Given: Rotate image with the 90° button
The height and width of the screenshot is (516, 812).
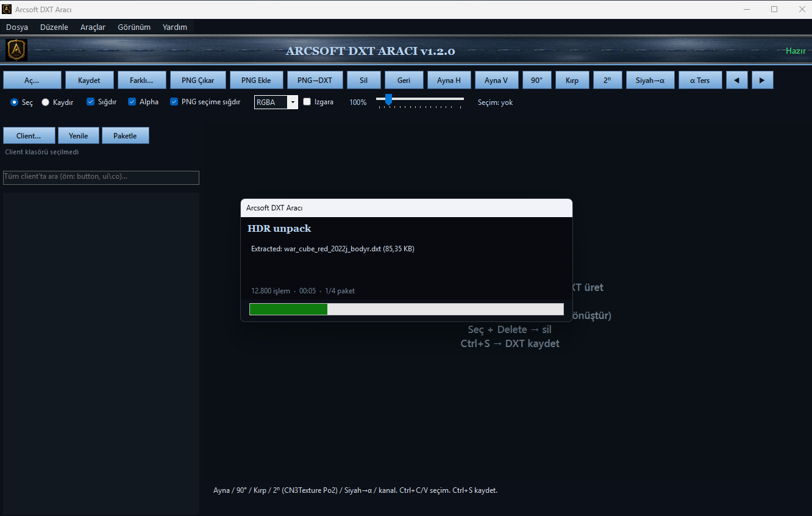Looking at the screenshot, I should [x=536, y=80].
